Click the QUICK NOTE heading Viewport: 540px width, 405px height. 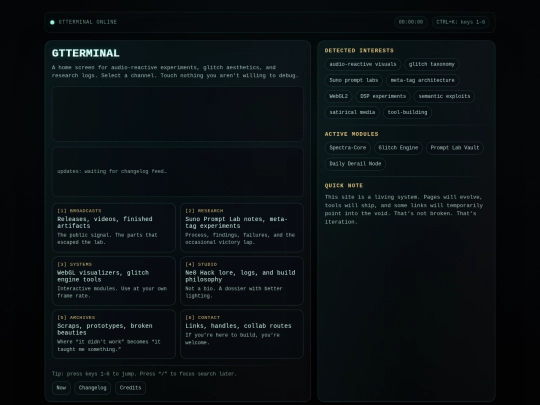(x=344, y=186)
